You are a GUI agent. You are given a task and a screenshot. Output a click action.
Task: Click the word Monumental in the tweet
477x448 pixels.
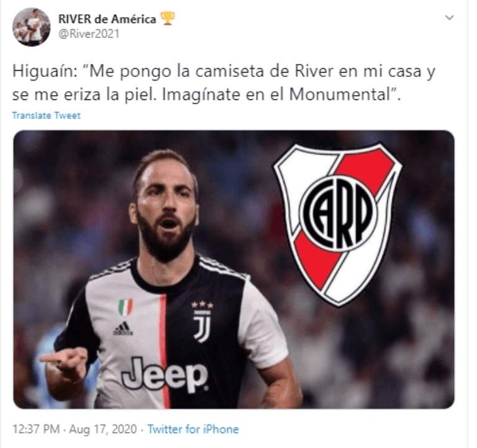[339, 94]
